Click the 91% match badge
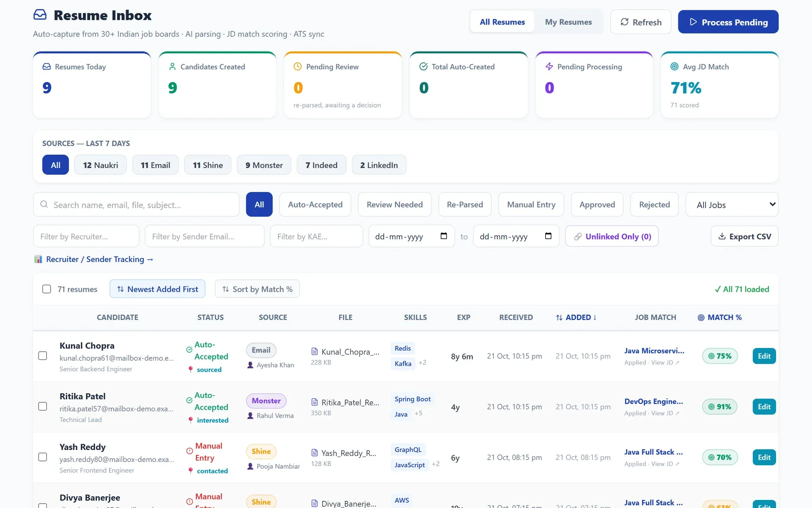812x508 pixels. pos(720,406)
